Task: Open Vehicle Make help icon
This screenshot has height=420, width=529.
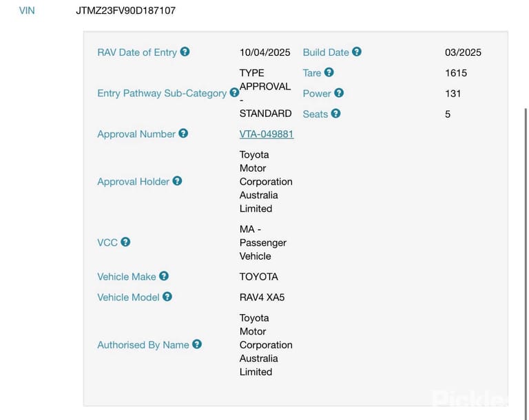Action: point(164,276)
